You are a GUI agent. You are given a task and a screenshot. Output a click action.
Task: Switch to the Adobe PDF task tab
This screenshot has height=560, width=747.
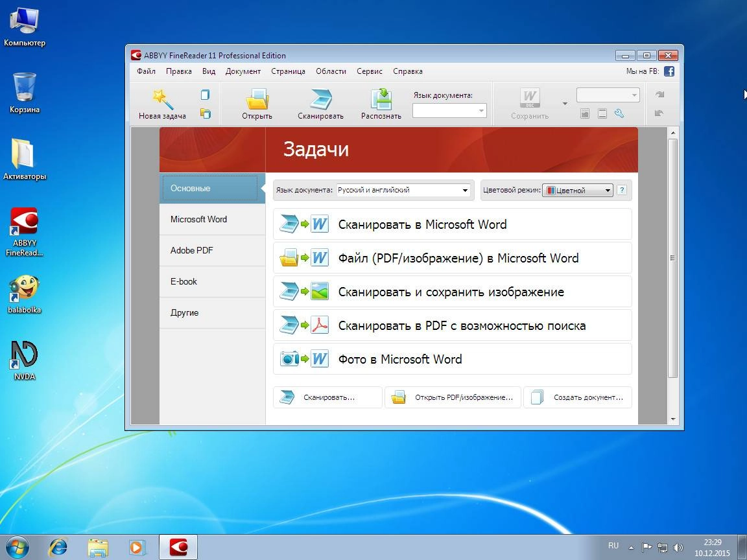212,250
